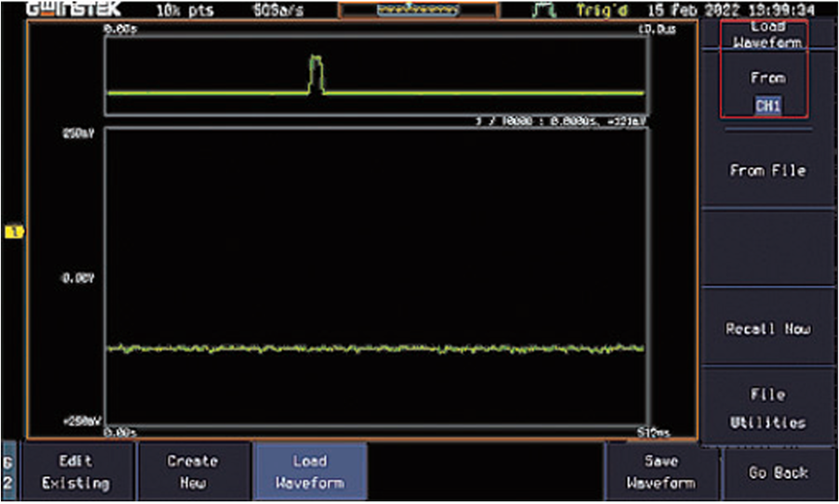
Task: Click the green noisy waveform trace
Action: click(375, 349)
